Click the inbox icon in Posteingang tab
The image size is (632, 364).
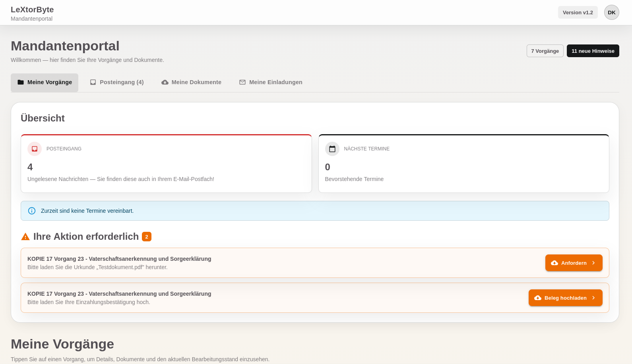93,82
